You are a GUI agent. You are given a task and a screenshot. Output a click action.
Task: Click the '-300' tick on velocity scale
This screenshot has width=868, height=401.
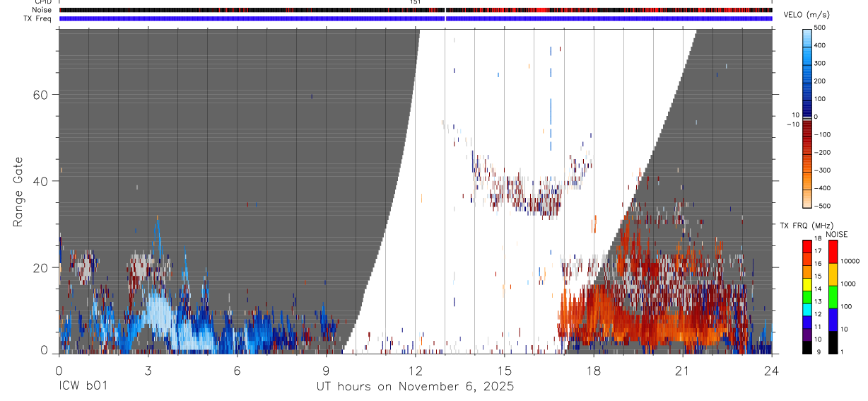(x=823, y=170)
